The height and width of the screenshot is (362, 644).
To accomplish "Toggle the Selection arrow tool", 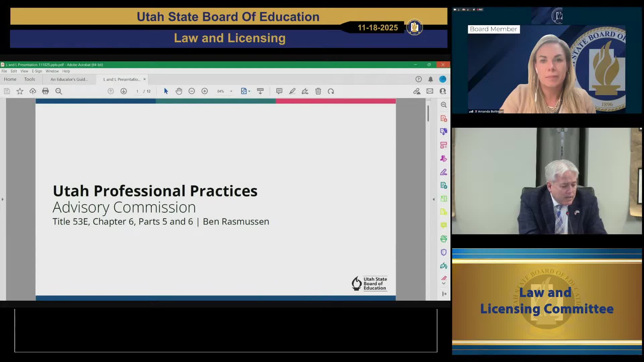I will pyautogui.click(x=166, y=91).
